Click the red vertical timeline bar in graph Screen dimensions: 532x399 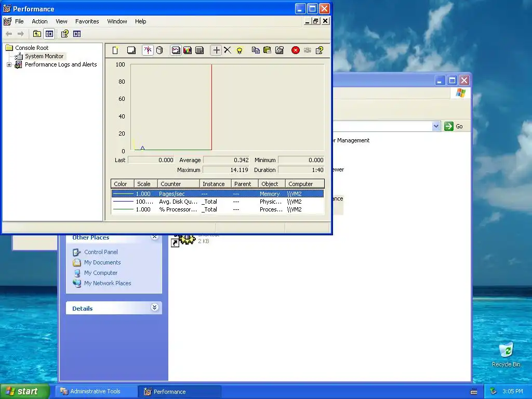pyautogui.click(x=211, y=107)
